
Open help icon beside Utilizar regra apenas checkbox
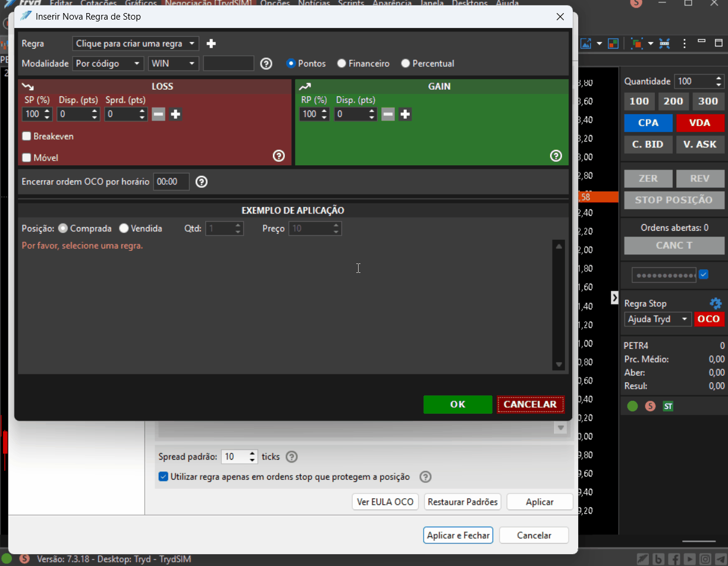pyautogui.click(x=425, y=477)
